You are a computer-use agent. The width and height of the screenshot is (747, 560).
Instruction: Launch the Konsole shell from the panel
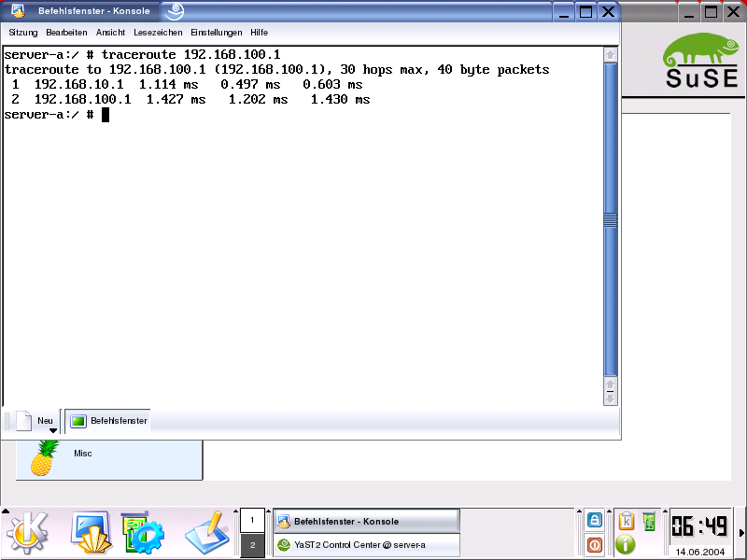pos(91,533)
